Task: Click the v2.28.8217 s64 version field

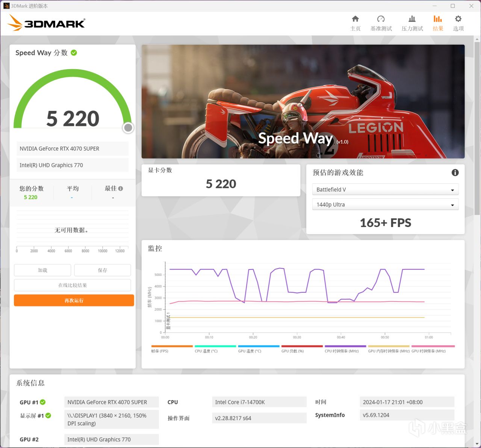Action: pos(259,418)
